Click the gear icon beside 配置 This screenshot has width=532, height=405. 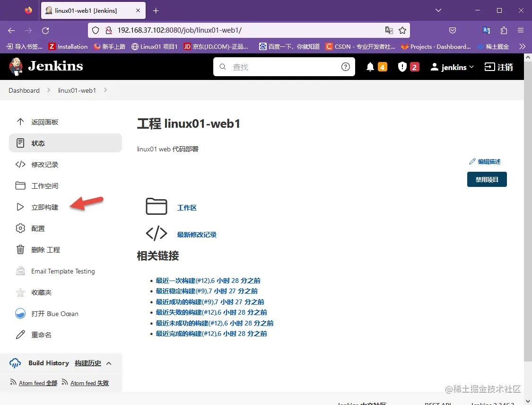click(x=20, y=228)
